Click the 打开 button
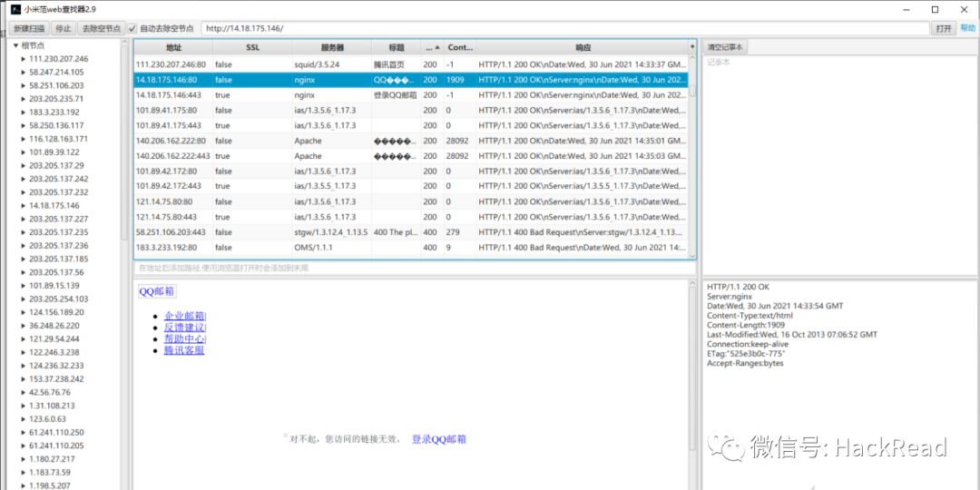This screenshot has width=980, height=490. [944, 29]
